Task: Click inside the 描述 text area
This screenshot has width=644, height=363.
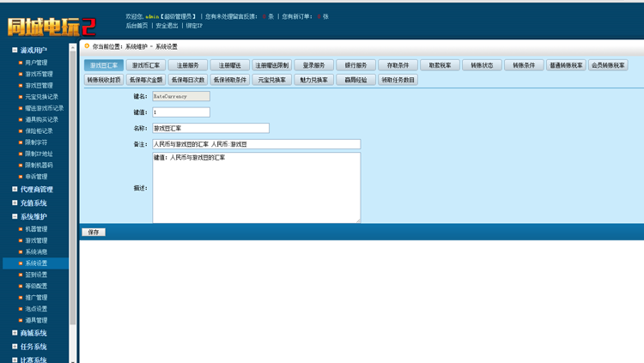Action: 256,187
